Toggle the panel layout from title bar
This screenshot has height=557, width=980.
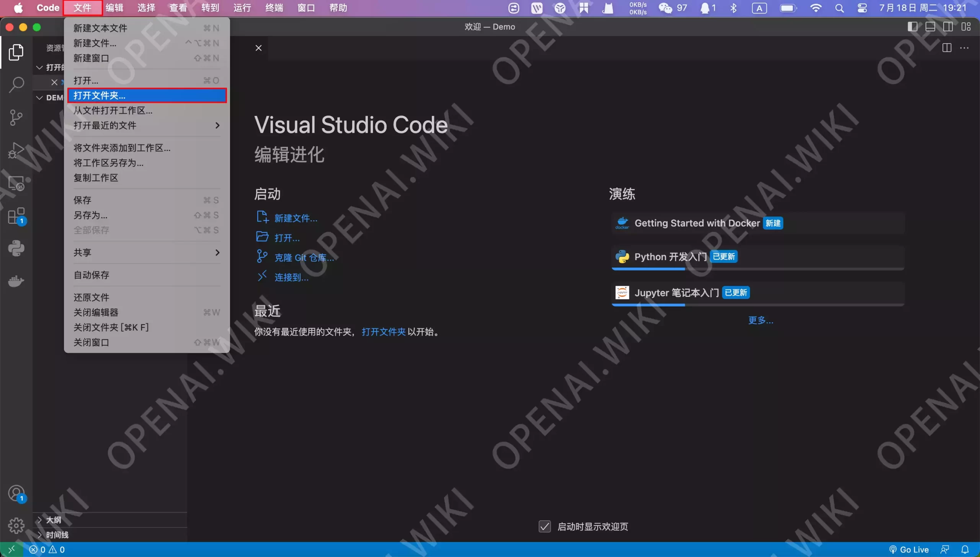pos(931,26)
